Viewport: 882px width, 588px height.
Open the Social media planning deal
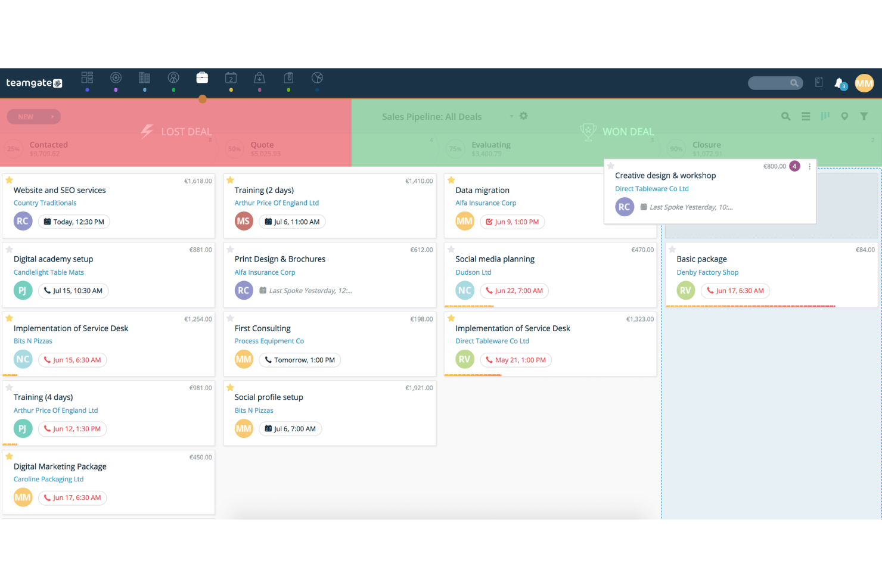(495, 259)
